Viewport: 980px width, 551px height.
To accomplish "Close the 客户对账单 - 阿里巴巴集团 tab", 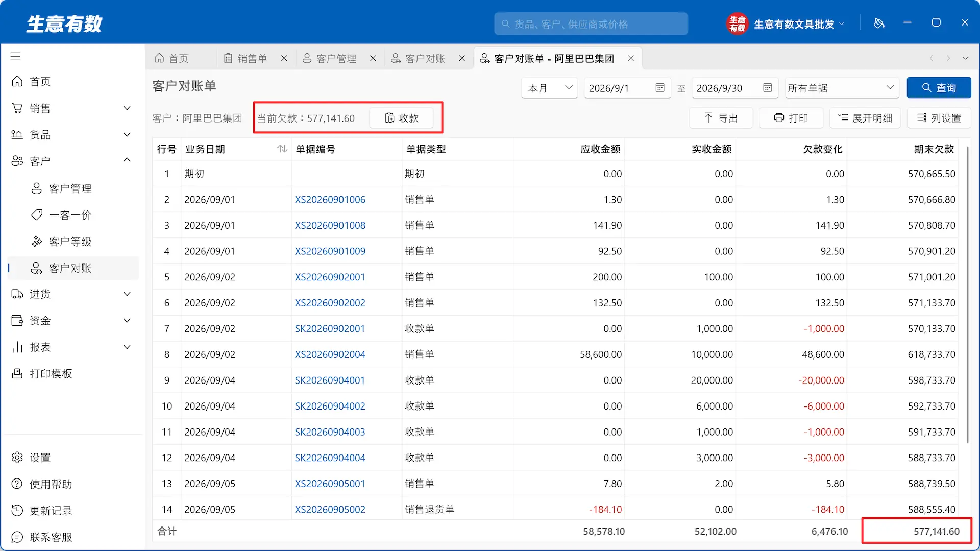I will click(x=631, y=58).
